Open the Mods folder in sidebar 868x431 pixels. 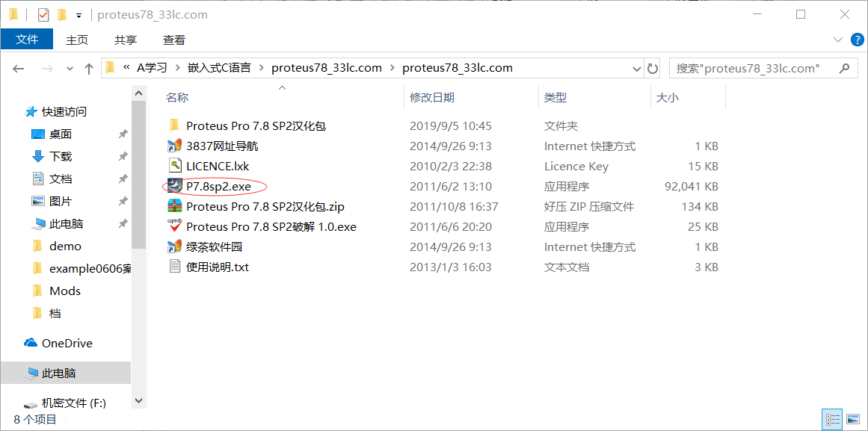coord(65,291)
